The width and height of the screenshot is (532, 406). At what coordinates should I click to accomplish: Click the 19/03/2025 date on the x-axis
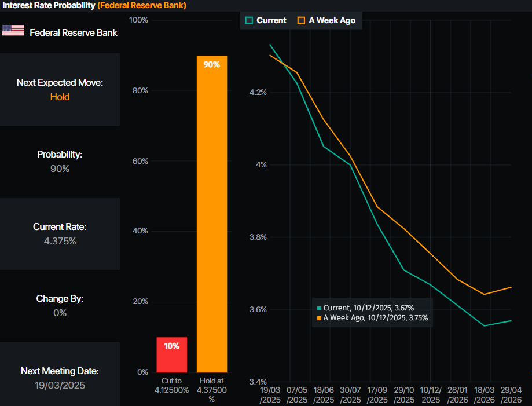(x=269, y=396)
